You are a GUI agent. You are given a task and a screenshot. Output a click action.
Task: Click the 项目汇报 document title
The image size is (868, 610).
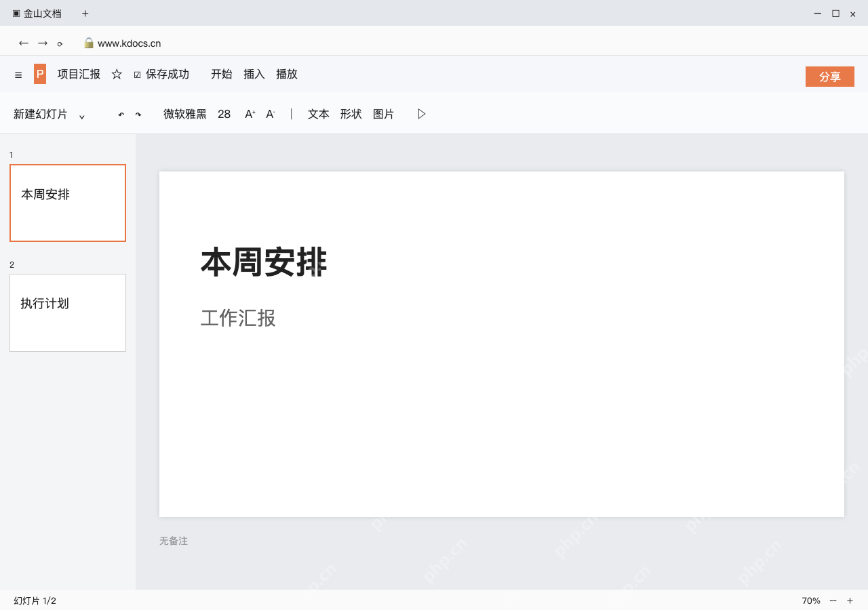[79, 75]
